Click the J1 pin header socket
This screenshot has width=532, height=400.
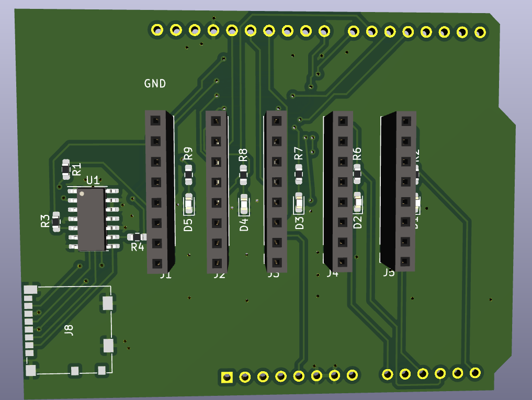point(156,192)
